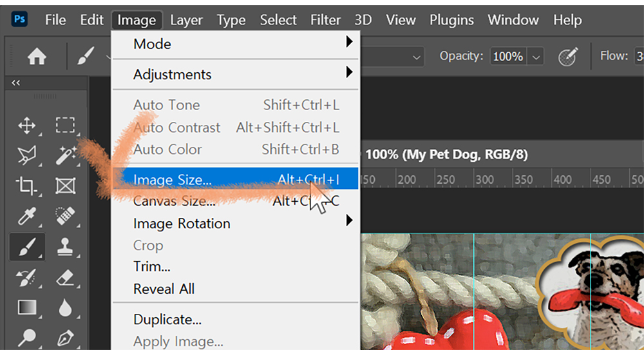Select the Spot Healing Brush tool

(x=65, y=216)
